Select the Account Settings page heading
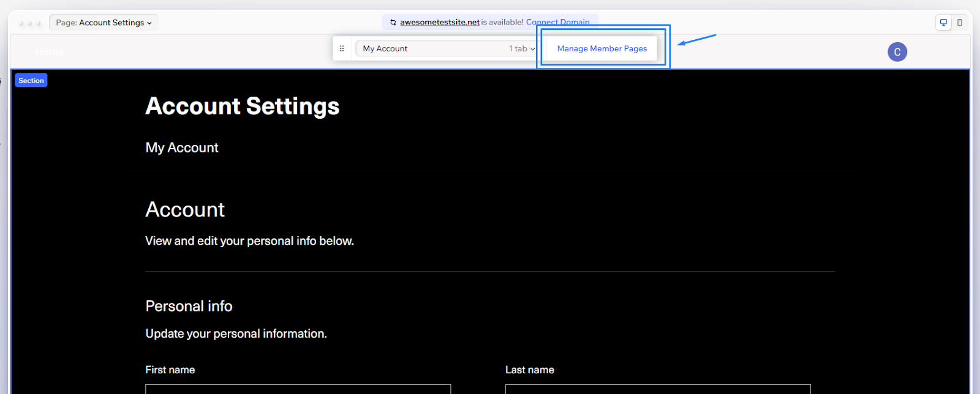The height and width of the screenshot is (394, 980). pos(242,106)
